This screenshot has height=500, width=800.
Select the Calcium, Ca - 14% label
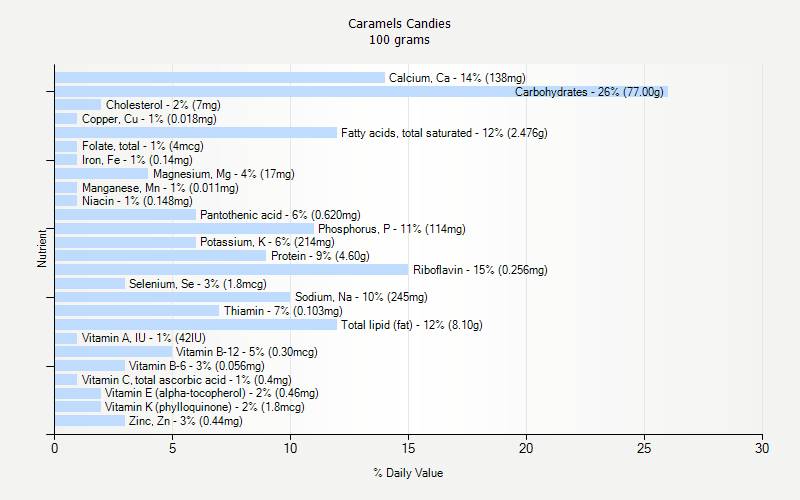tap(457, 78)
